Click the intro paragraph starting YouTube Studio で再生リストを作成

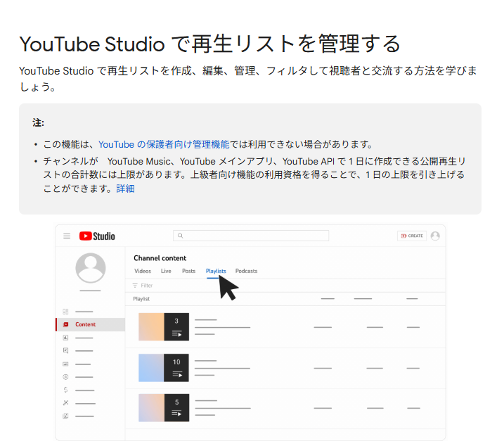[x=248, y=79]
